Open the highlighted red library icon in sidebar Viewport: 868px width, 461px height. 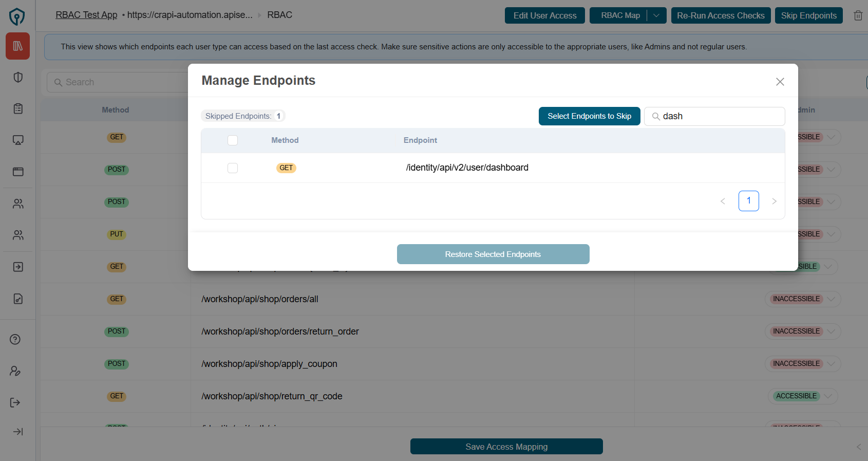pyautogui.click(x=18, y=46)
